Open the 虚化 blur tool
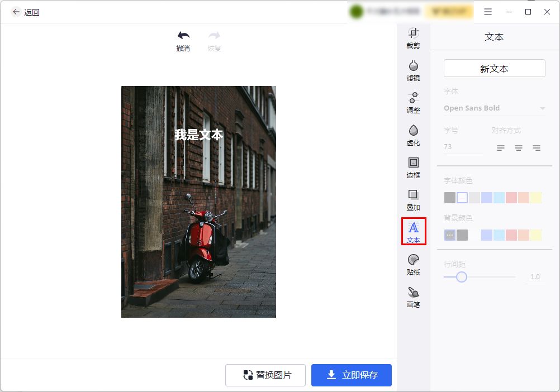 click(x=414, y=135)
